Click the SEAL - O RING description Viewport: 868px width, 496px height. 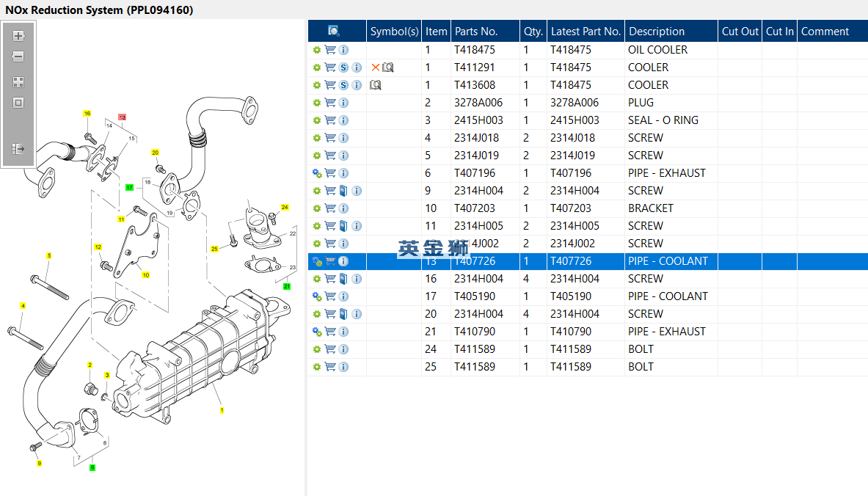pyautogui.click(x=663, y=120)
